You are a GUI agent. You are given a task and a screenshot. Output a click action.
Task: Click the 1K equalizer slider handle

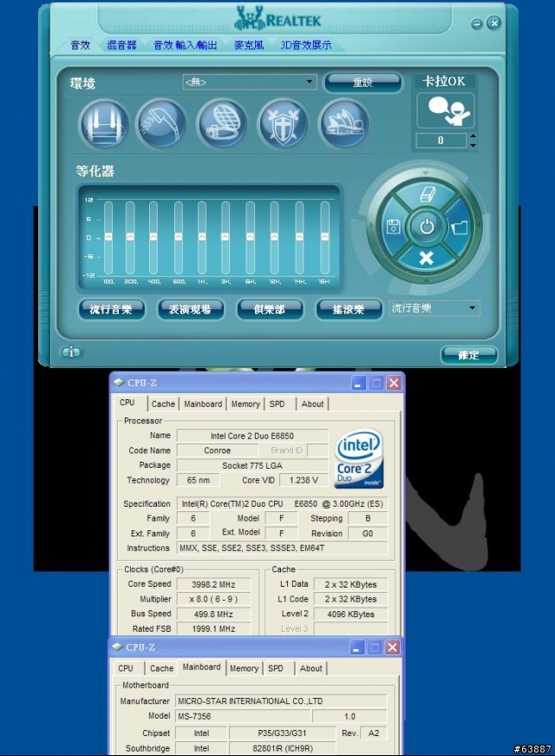coord(202,237)
